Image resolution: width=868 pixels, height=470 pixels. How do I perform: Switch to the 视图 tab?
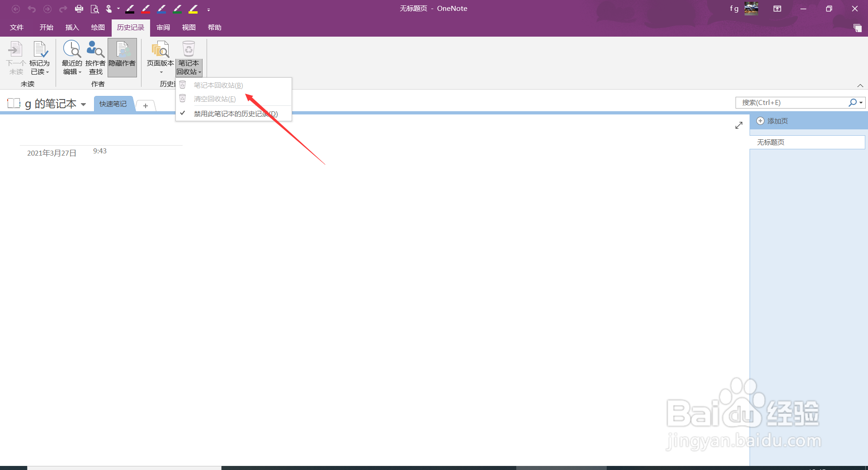point(189,28)
